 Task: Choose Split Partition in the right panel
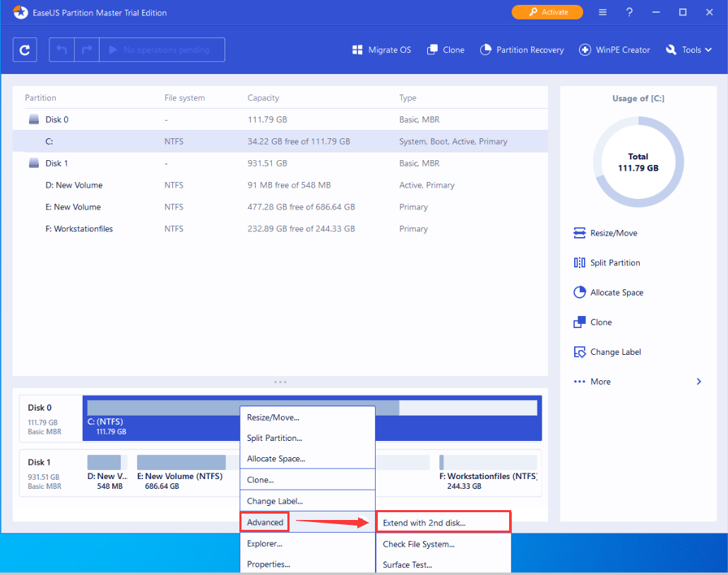[615, 262]
